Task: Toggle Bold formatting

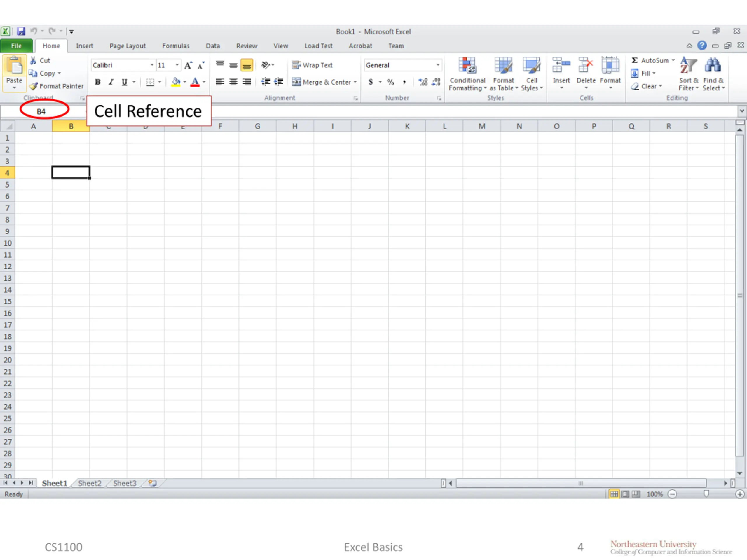Action: (97, 82)
